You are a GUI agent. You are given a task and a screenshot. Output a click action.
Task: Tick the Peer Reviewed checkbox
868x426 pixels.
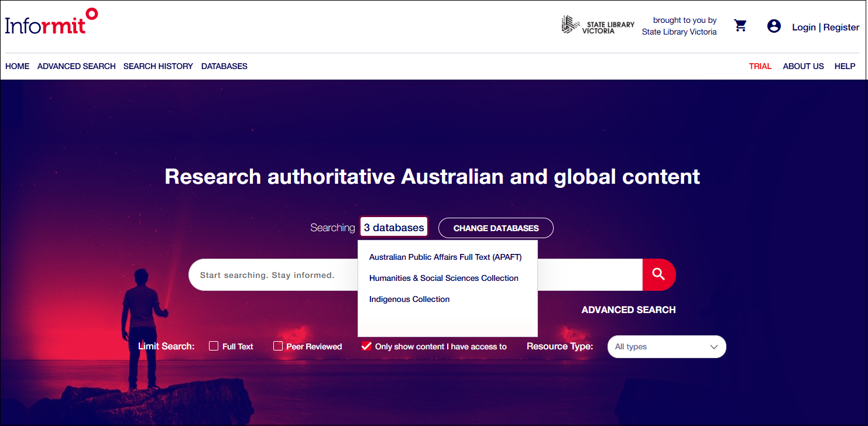click(278, 346)
